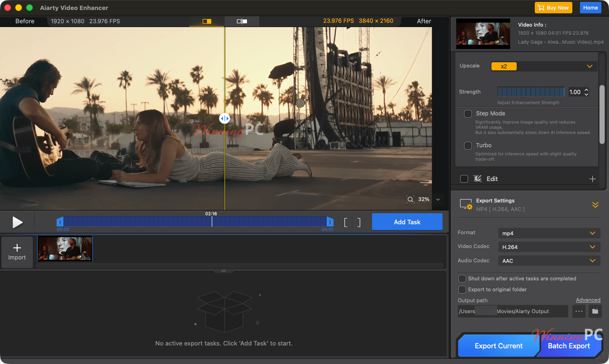Click the Turbo label
This screenshot has width=609, height=364.
pyautogui.click(x=484, y=145)
